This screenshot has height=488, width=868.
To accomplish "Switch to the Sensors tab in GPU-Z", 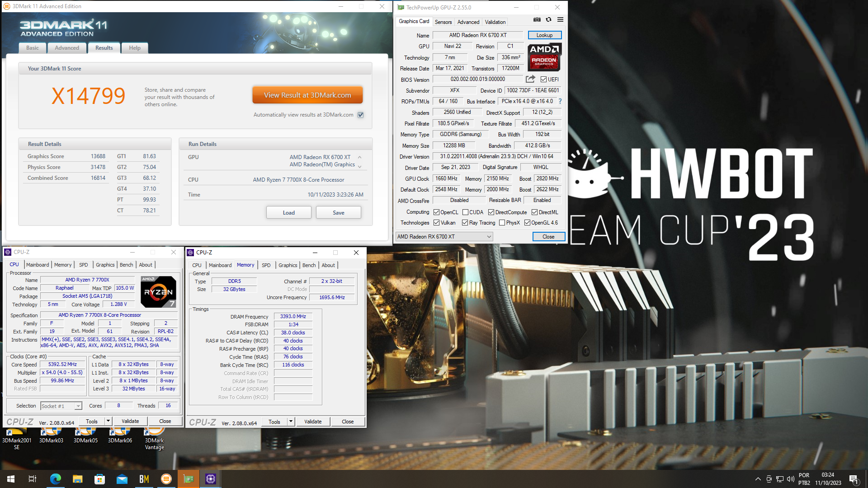I will [443, 22].
